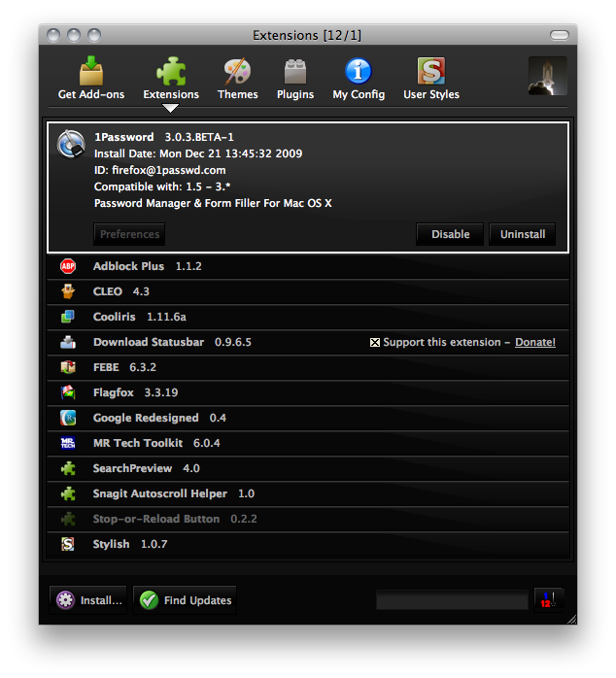Select the SearchPreview 4.0 row
The image size is (616, 678).
tap(308, 468)
